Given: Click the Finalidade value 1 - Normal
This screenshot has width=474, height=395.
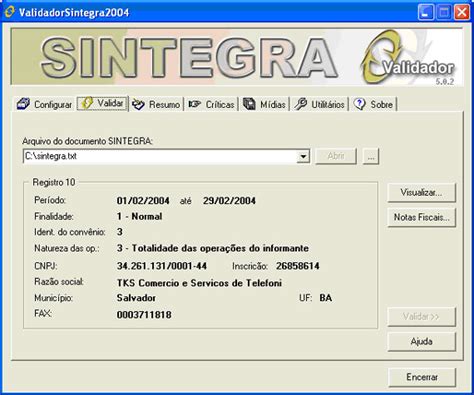Looking at the screenshot, I should pos(139,217).
